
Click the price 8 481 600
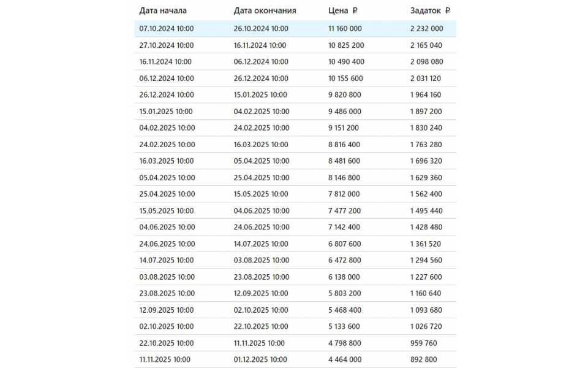pyautogui.click(x=344, y=161)
